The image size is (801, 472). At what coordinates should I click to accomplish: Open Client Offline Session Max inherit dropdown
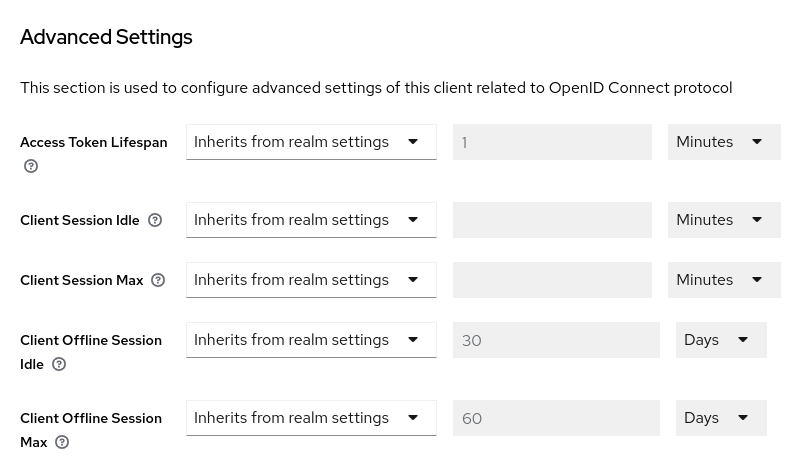[311, 418]
